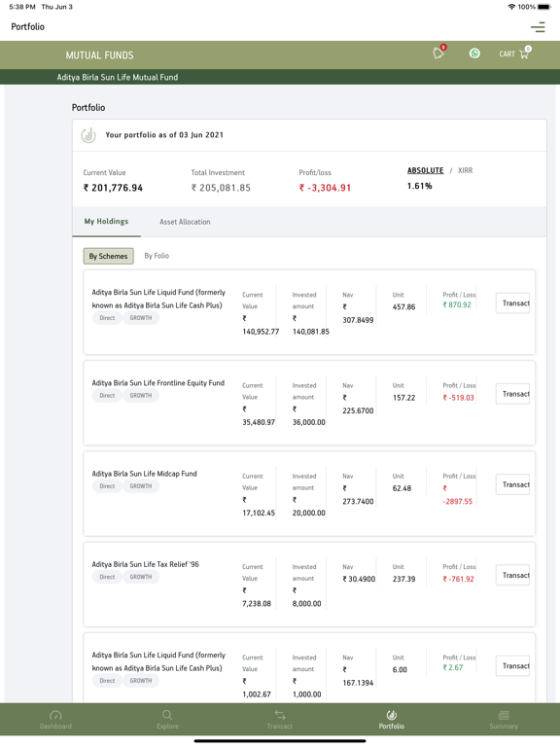Viewport: 560px width, 747px height.
Task: Tap current value 7,238.08
Action: coord(257,604)
